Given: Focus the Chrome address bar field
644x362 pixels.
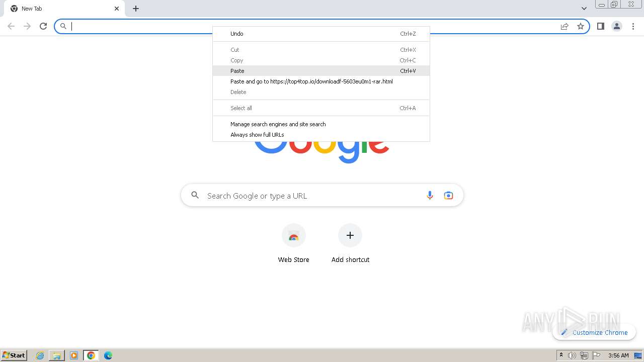Looking at the screenshot, I should pyautogui.click(x=322, y=26).
